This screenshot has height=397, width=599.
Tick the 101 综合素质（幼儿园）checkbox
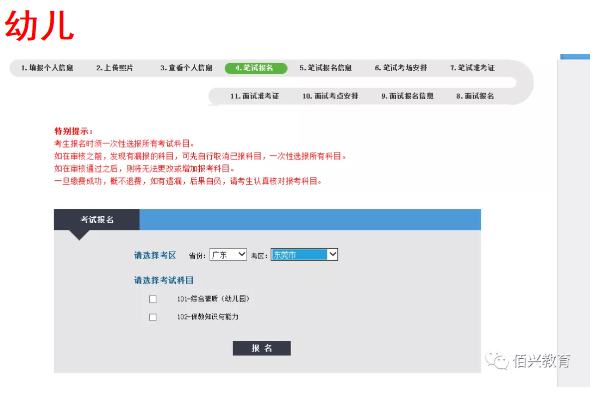(x=153, y=299)
